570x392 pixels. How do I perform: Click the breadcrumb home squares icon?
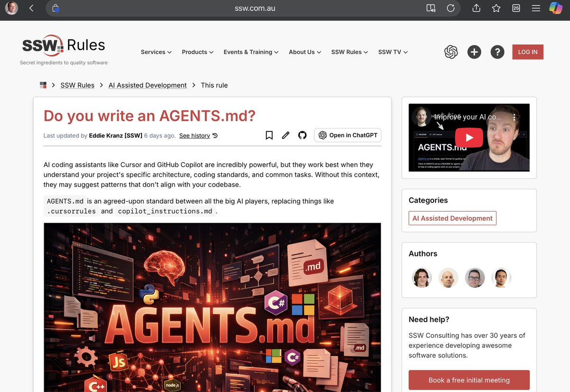pyautogui.click(x=43, y=85)
